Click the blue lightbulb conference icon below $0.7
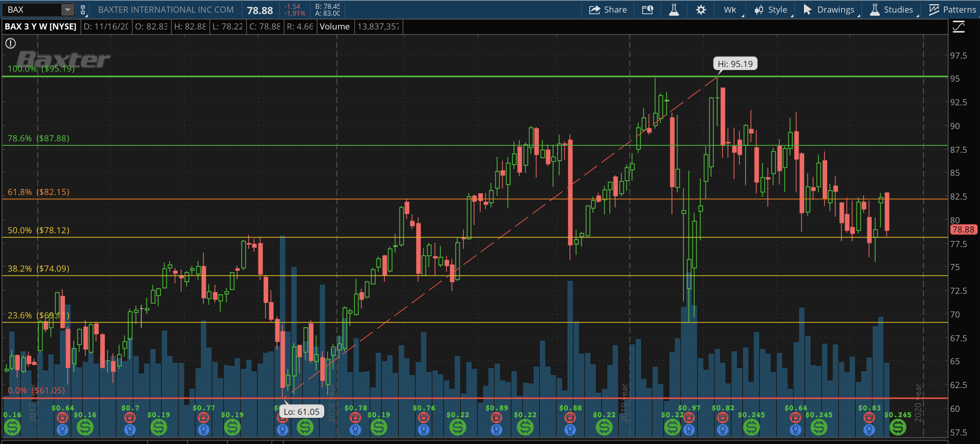The width and height of the screenshot is (980, 444). point(130,430)
